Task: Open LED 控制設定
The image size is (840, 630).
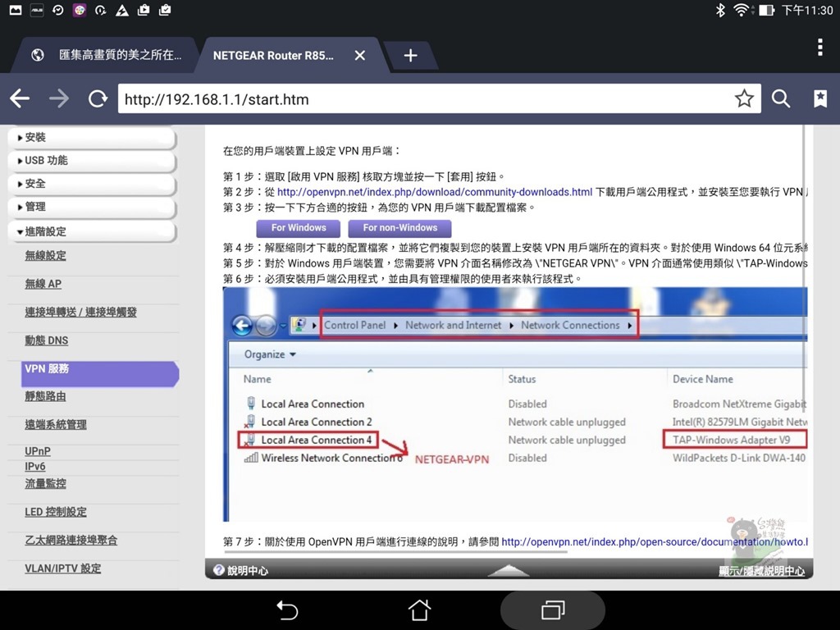Action: tap(56, 512)
